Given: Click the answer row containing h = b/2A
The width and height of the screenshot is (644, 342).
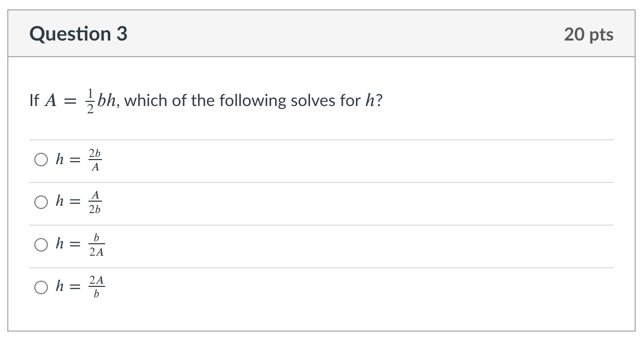Looking at the screenshot, I should tap(208, 244).
